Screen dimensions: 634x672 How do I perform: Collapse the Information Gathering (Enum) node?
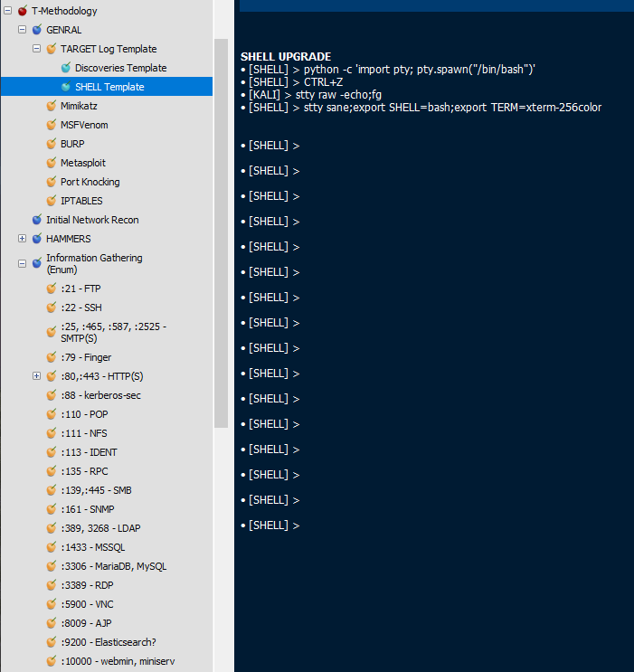(23, 264)
